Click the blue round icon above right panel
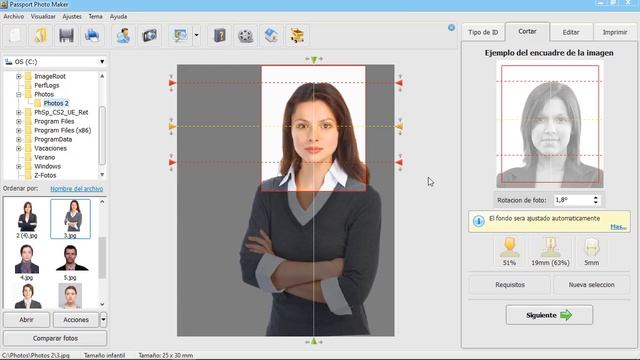The width and height of the screenshot is (640, 360). click(451, 27)
